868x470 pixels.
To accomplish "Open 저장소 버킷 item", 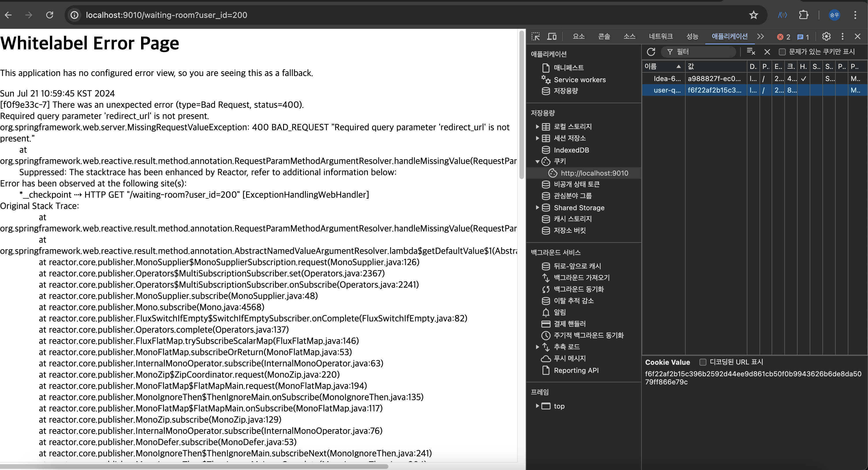I will coord(569,230).
